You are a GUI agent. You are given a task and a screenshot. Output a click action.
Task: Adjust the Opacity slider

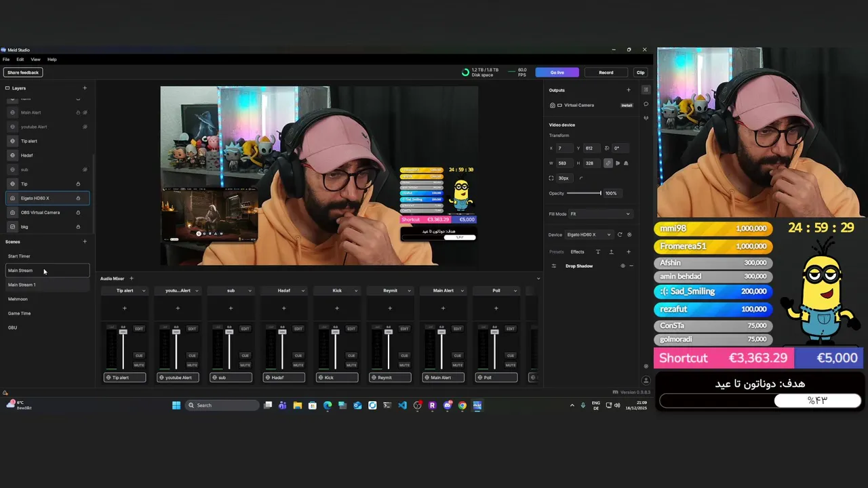click(x=584, y=193)
